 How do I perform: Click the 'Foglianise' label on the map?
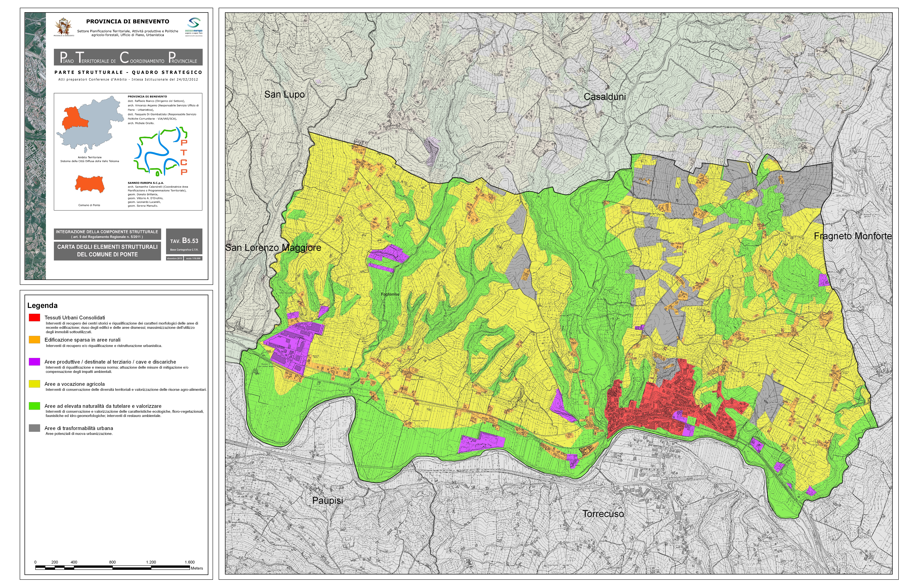[x=390, y=294]
